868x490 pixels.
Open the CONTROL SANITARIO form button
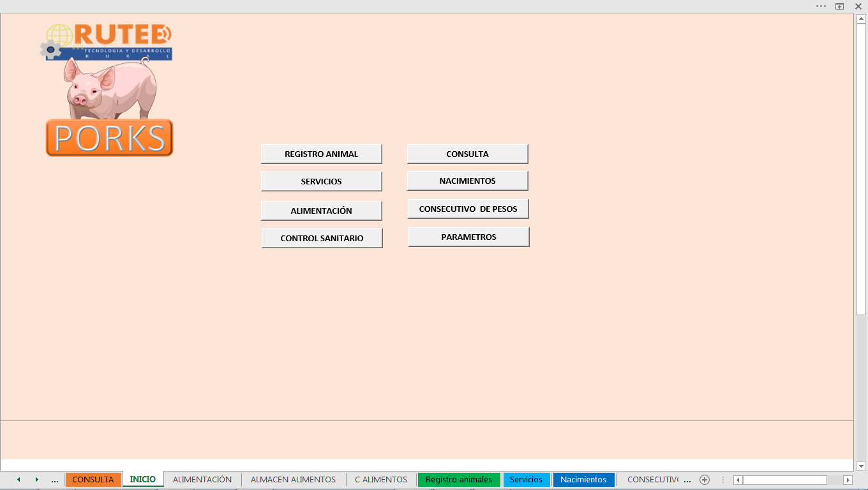coord(322,238)
